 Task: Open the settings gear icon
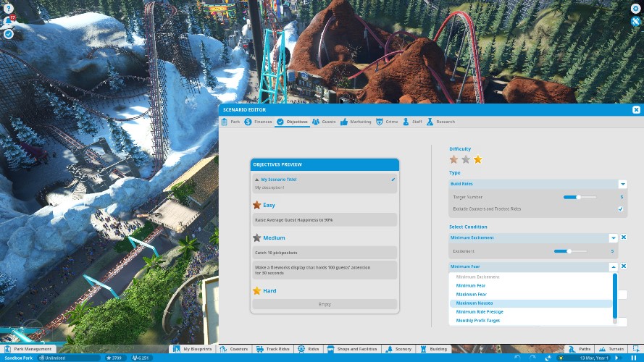[635, 9]
